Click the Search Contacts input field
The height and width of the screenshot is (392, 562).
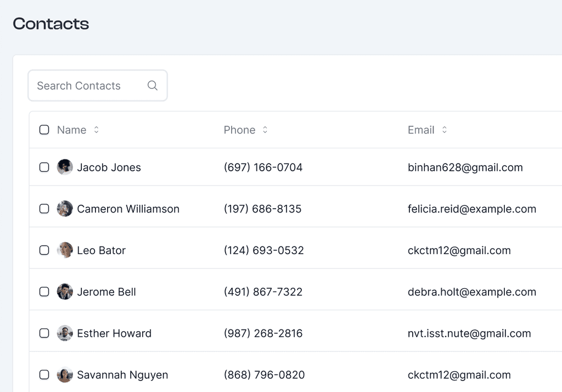point(88,86)
